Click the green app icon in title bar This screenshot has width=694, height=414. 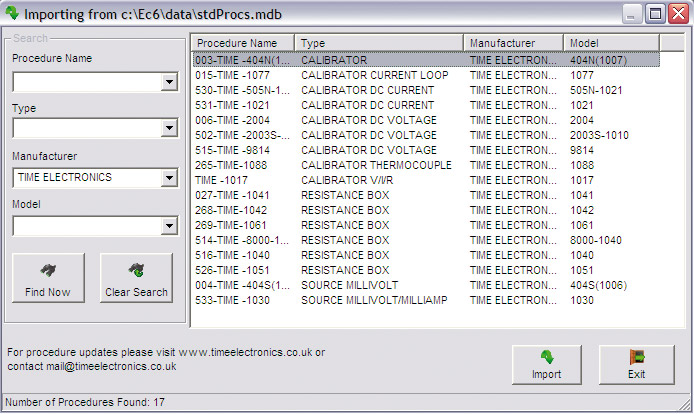pos(12,14)
